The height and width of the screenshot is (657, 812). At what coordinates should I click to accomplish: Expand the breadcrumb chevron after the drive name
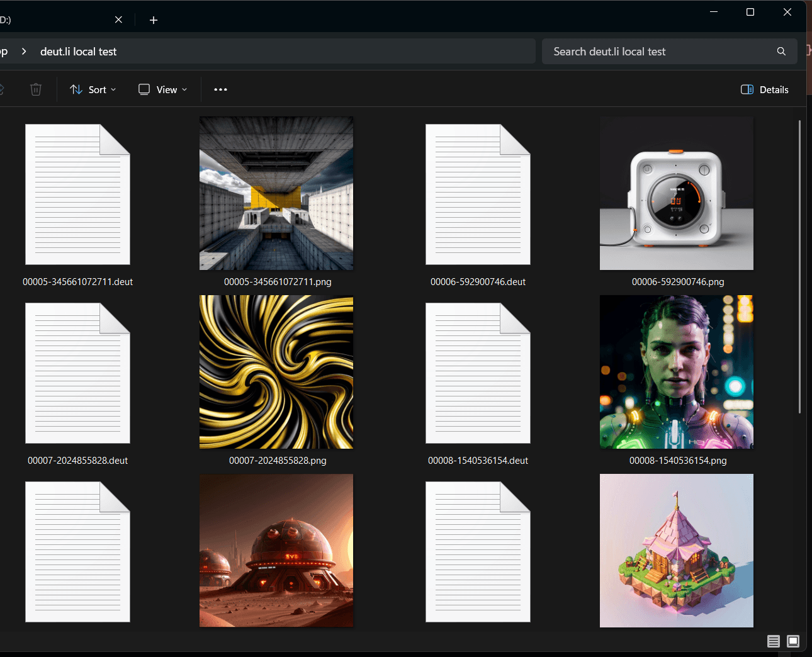tap(23, 51)
